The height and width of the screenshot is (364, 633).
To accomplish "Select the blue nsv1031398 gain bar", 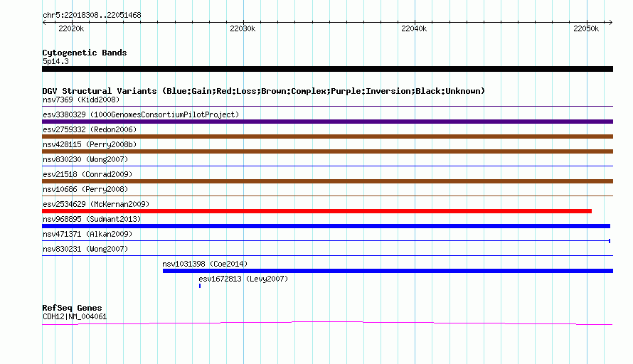I will pos(388,271).
